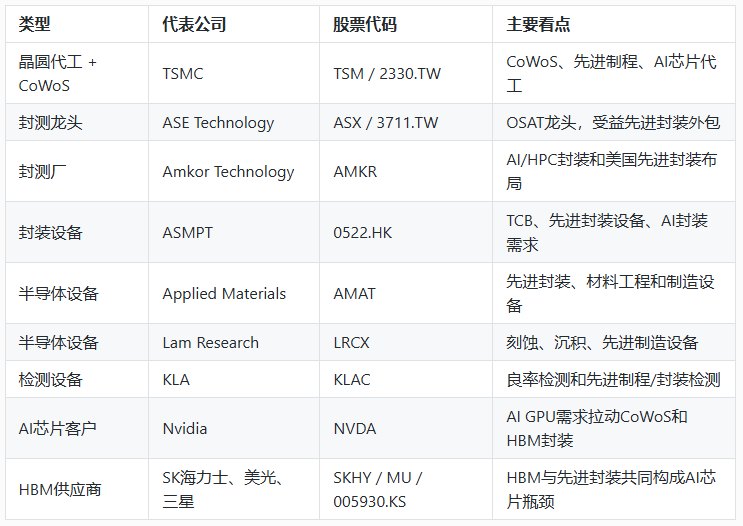
Task: Click the 0522.HK stock code
Action: pos(362,233)
